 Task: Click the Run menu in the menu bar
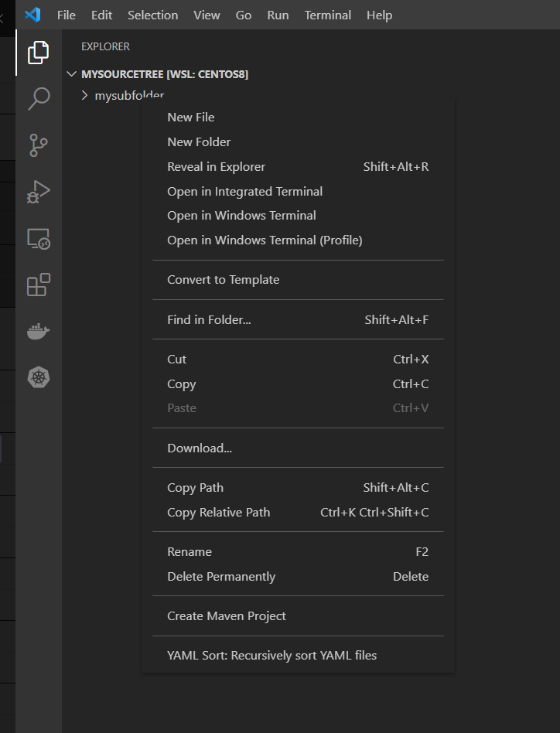[x=278, y=15]
